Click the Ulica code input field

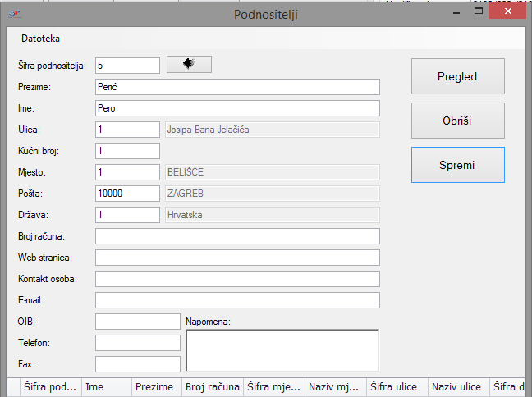pyautogui.click(x=127, y=130)
